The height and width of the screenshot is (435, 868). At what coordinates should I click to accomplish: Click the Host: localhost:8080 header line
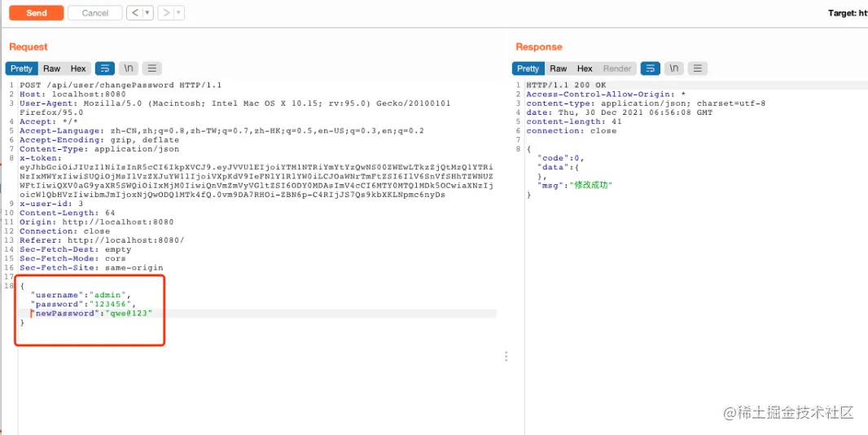[73, 94]
